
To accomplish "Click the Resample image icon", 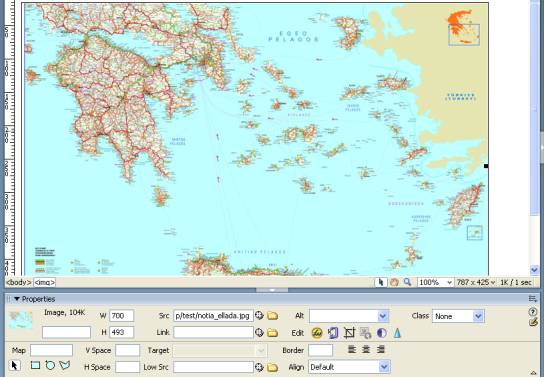I will click(365, 333).
